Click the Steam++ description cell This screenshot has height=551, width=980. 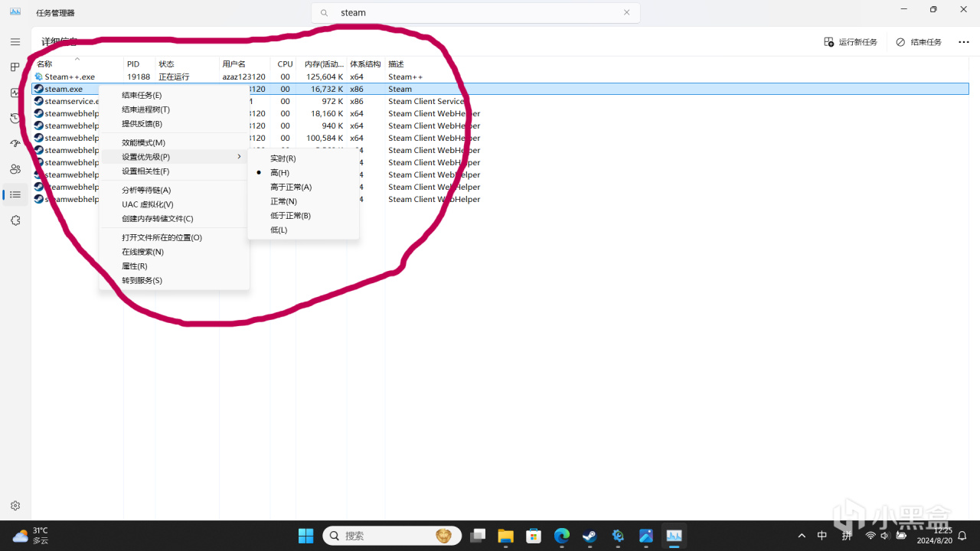[x=406, y=77]
